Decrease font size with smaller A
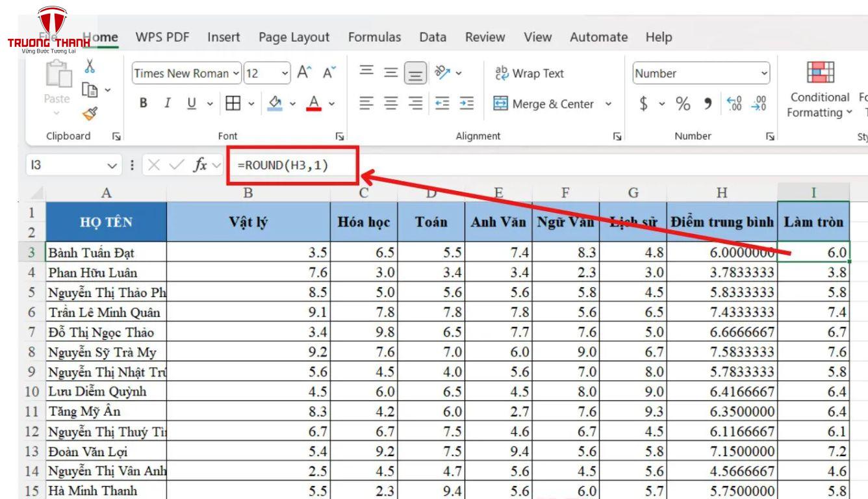The image size is (868, 499). click(330, 73)
